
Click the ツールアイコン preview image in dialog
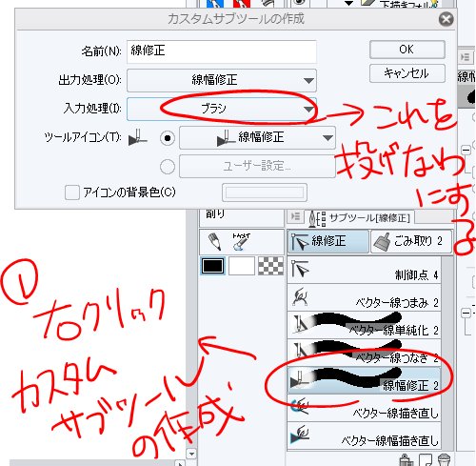point(137,137)
